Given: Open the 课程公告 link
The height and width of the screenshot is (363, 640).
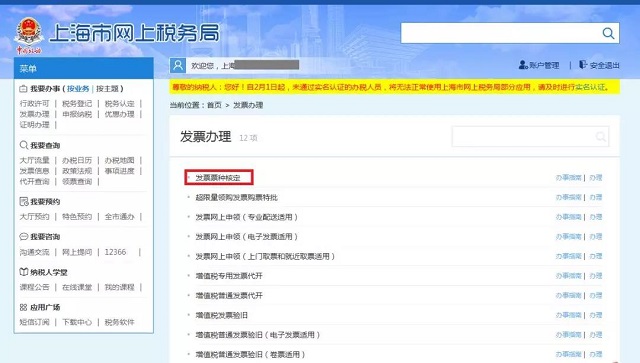Looking at the screenshot, I should click(34, 287).
